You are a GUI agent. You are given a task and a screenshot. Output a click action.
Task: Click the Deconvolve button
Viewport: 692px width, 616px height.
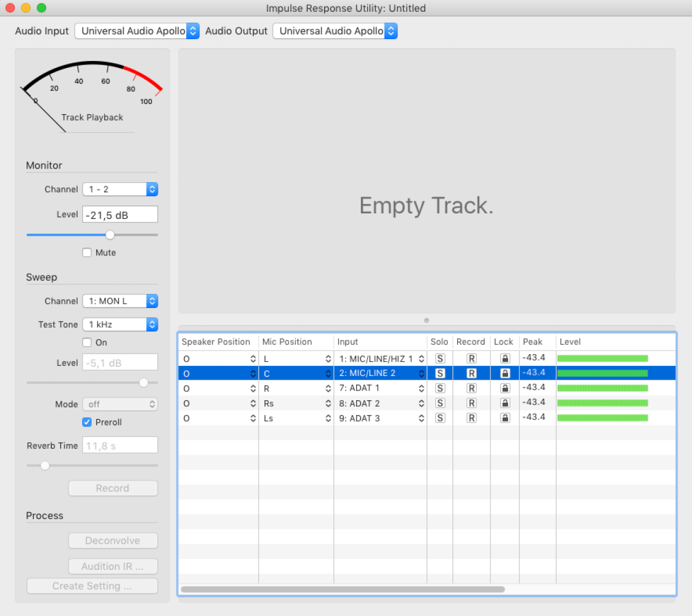[113, 540]
